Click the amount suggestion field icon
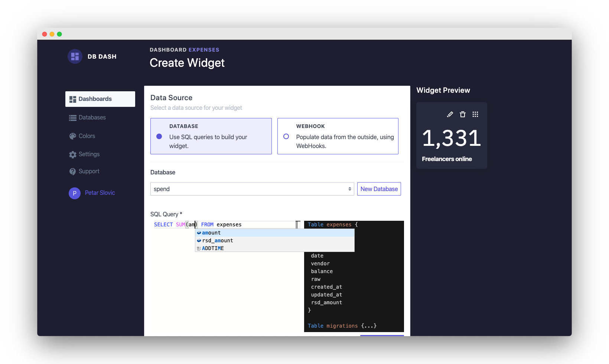609x364 pixels. pos(199,233)
